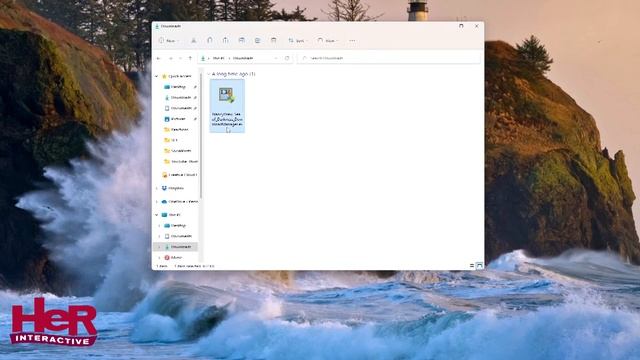Refresh the Downloads folder view

click(287, 58)
